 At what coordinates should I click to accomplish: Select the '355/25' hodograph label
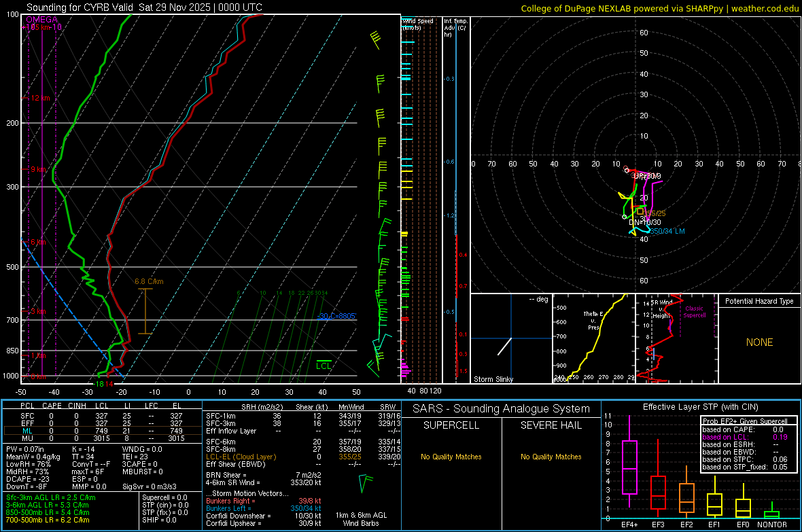pos(655,213)
